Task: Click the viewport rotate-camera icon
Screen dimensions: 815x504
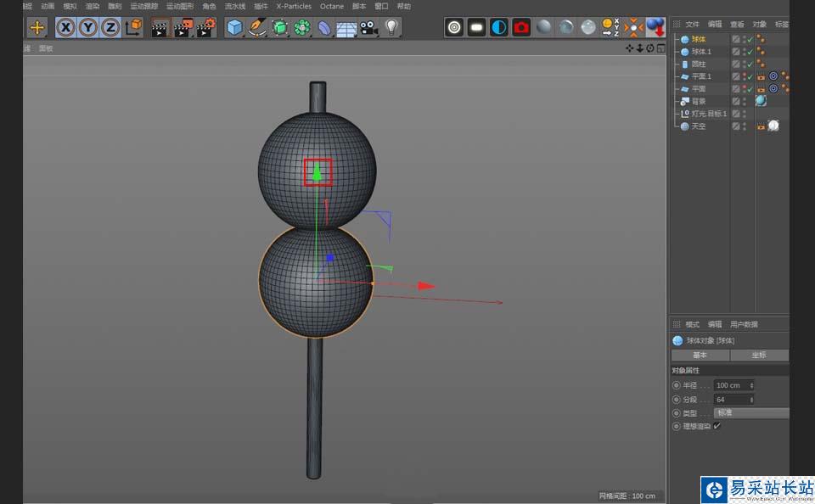Action: tap(650, 48)
